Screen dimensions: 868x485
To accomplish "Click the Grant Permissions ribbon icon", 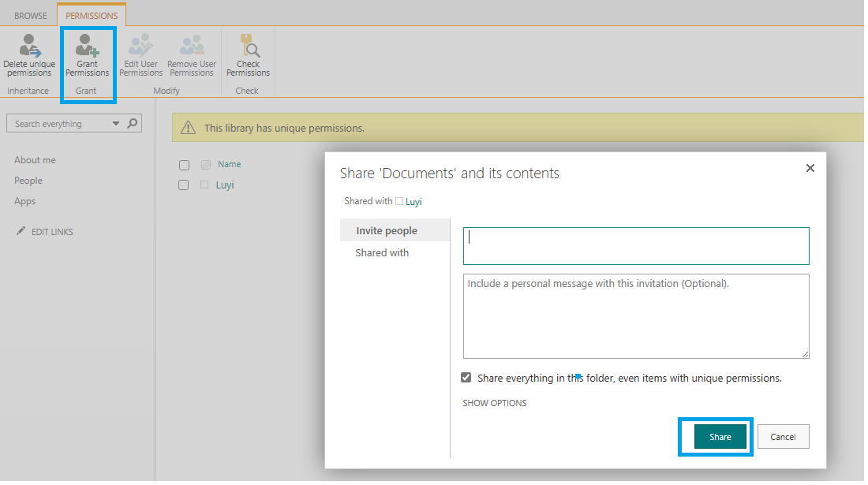I will 87,46.
